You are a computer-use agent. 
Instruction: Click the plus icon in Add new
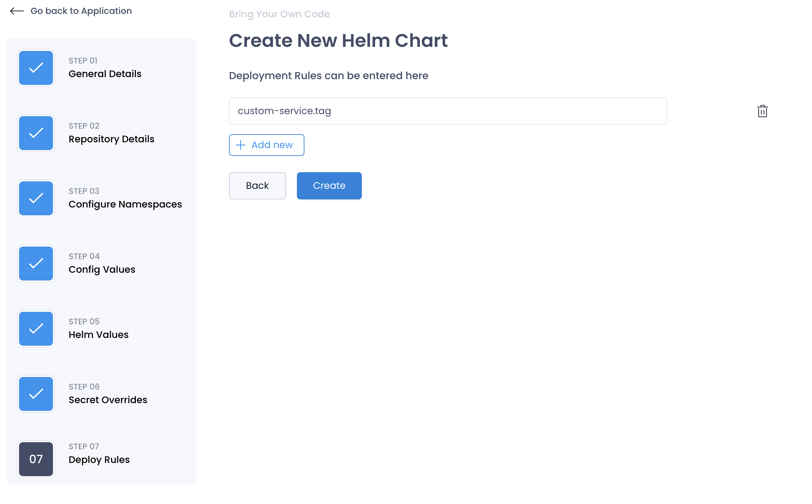(241, 145)
